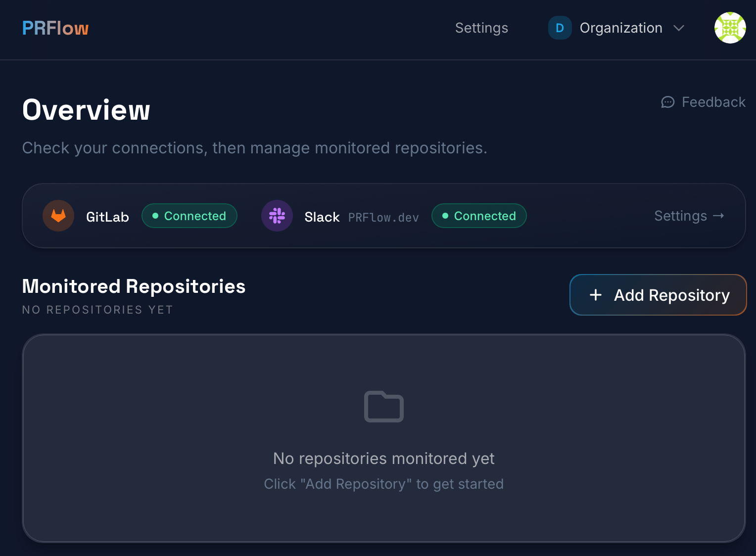
Task: Click GitLab's Connected status badge
Action: point(189,216)
